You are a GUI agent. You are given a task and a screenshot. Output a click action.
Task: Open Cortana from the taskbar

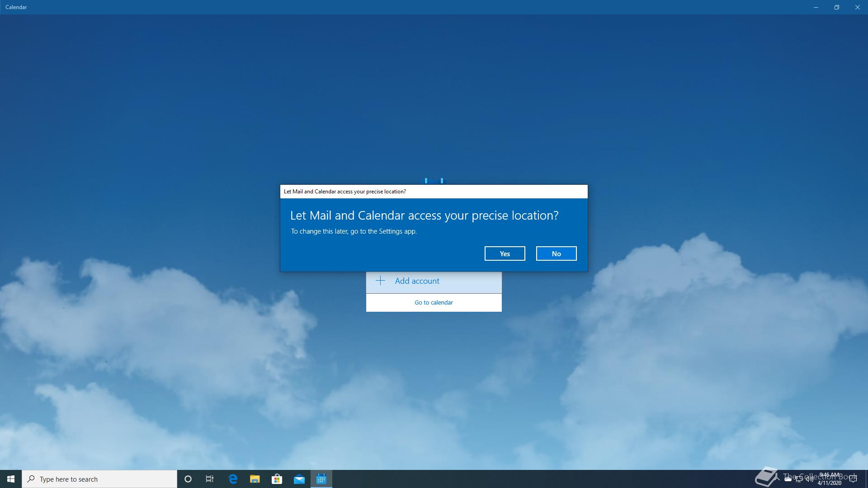188,479
